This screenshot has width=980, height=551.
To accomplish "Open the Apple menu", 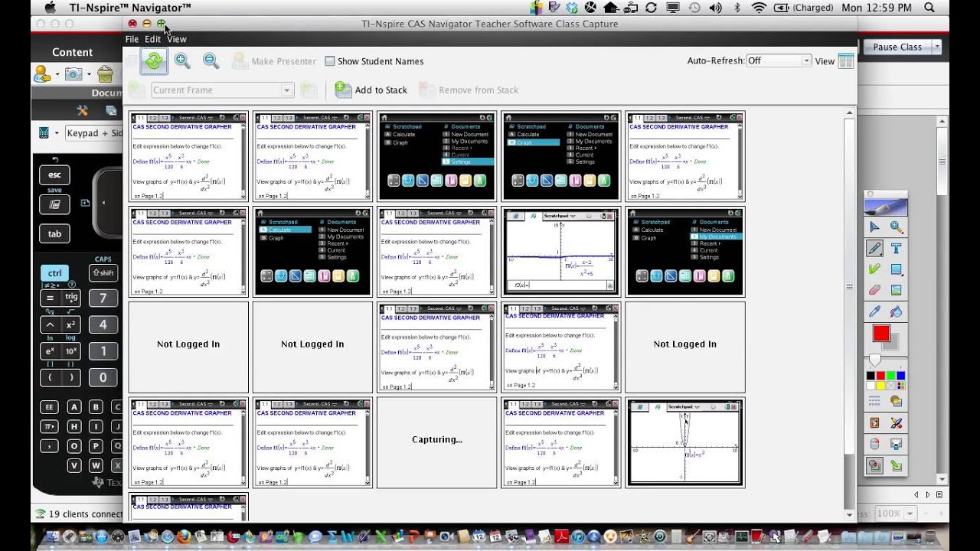I will [x=51, y=8].
